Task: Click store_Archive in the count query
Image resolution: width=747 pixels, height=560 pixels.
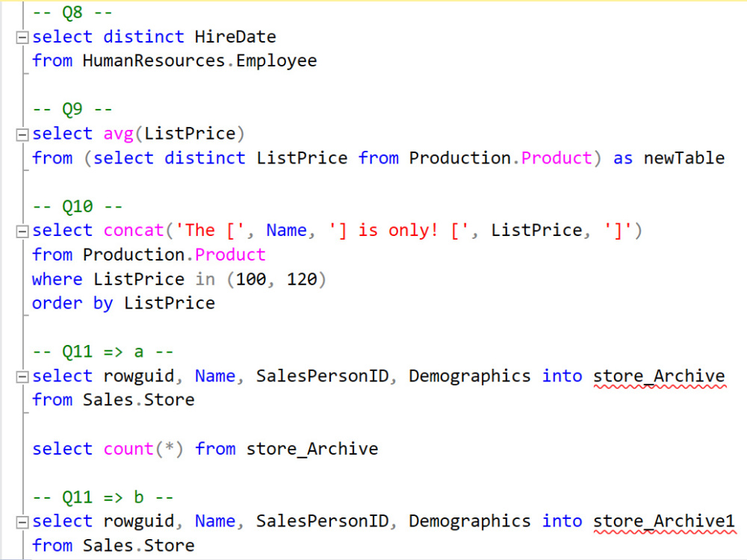Action: (x=312, y=449)
